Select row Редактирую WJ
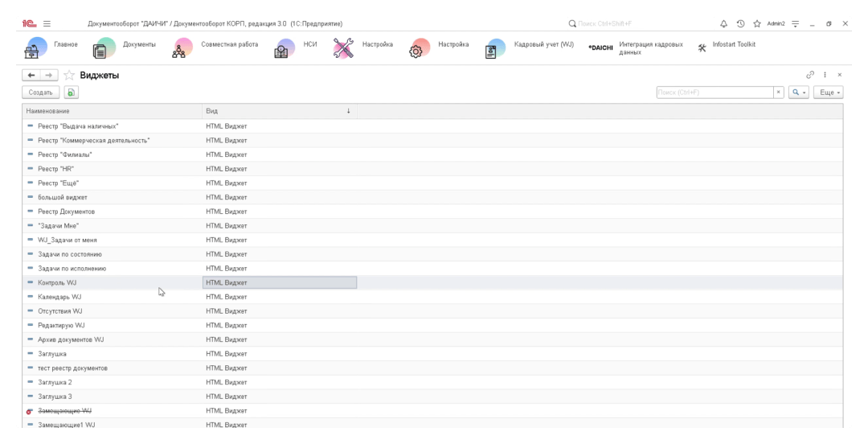This screenshot has height=444, width=868. (433, 326)
